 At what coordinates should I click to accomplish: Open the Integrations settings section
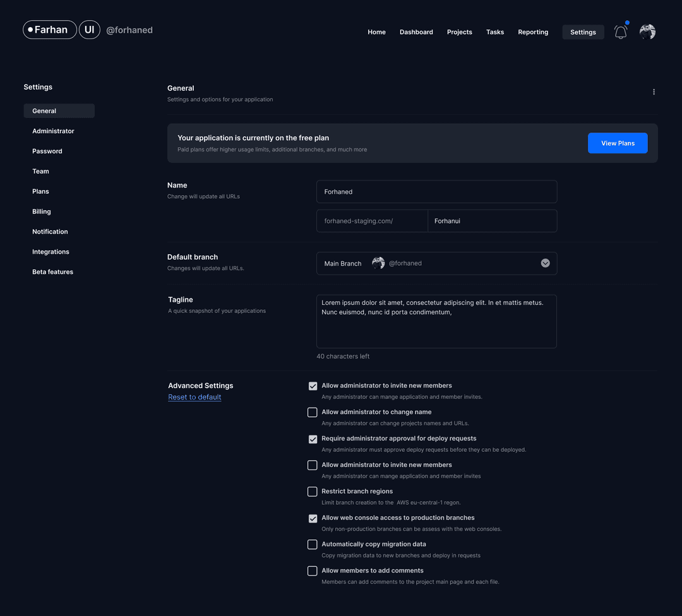pyautogui.click(x=51, y=251)
